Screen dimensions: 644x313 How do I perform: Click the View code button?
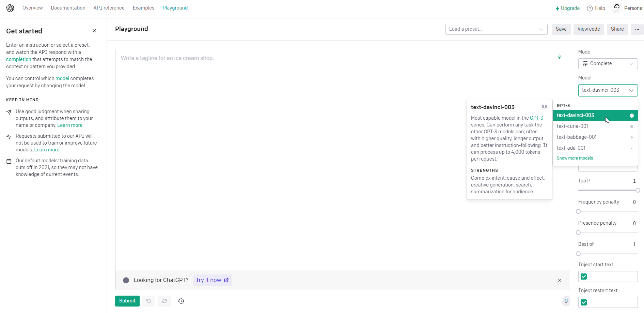click(589, 29)
